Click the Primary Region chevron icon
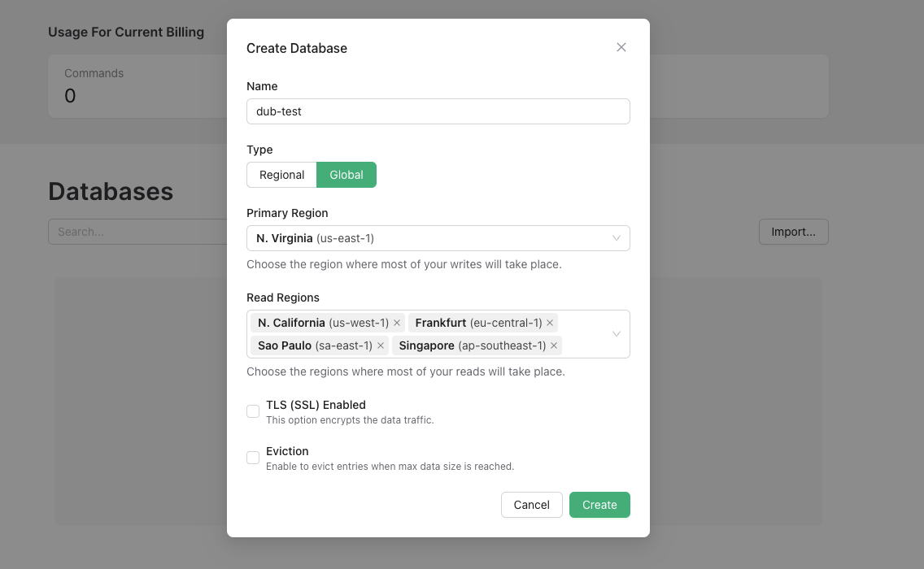Image resolution: width=924 pixels, height=569 pixels. 617,237
